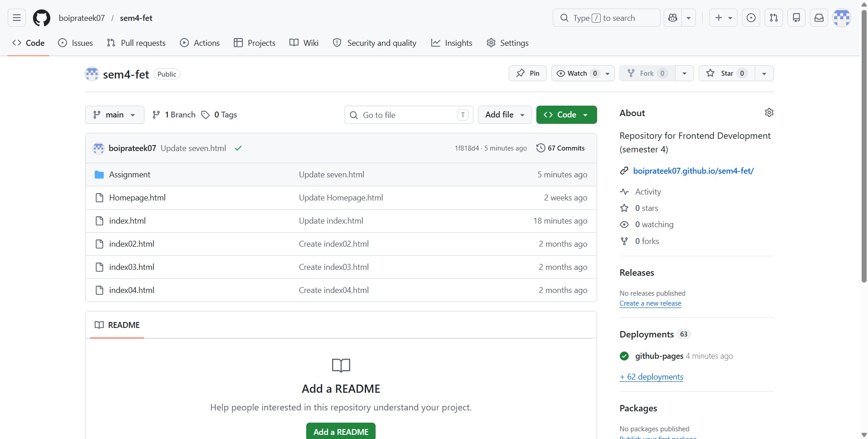Open the pull requests icon in header
The height and width of the screenshot is (439, 868).
(773, 18)
